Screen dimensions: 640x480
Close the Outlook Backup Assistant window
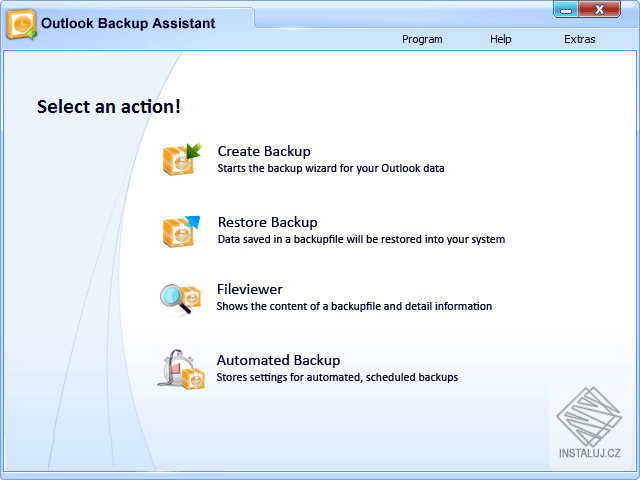599,9
